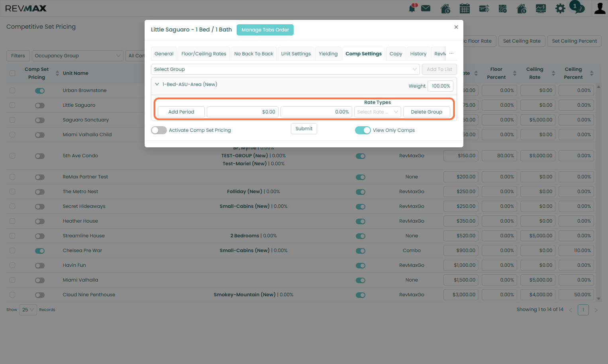Open the user profile silhouette icon
This screenshot has width=608, height=364.
point(600,8)
